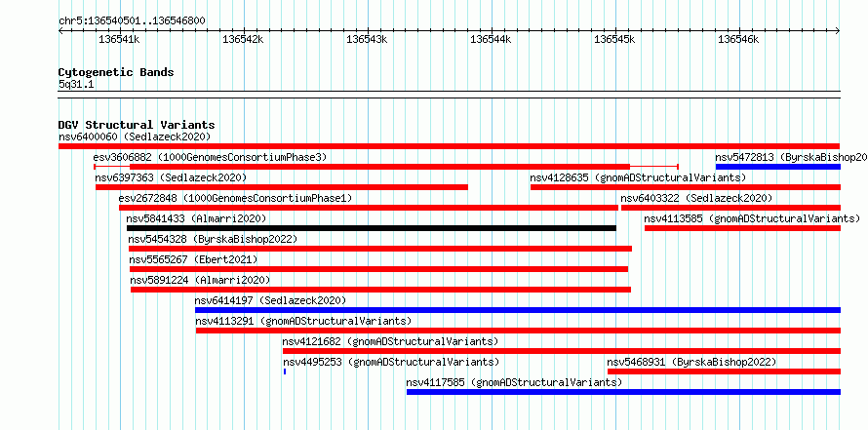Click the 136546k ruler position
This screenshot has width=868, height=430.
click(x=738, y=39)
